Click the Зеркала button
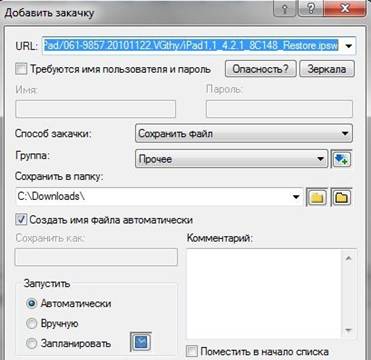This screenshot has height=360, width=371. [327, 69]
